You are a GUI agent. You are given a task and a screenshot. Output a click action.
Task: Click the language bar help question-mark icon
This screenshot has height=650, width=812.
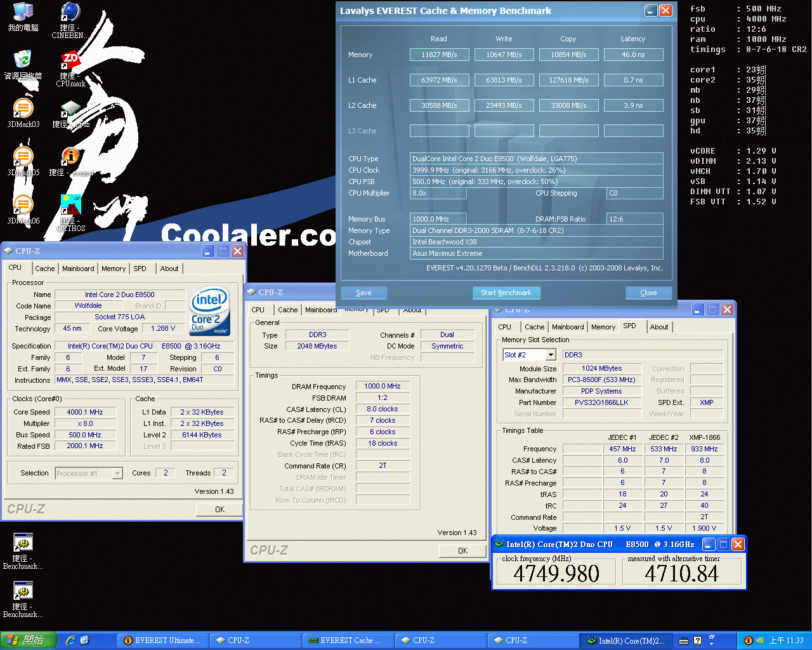[698, 640]
